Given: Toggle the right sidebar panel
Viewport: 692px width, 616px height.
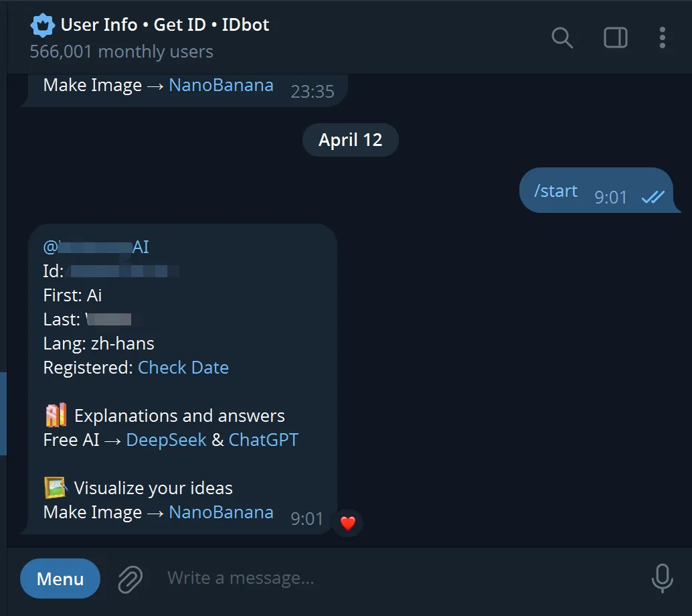Looking at the screenshot, I should pyautogui.click(x=615, y=37).
